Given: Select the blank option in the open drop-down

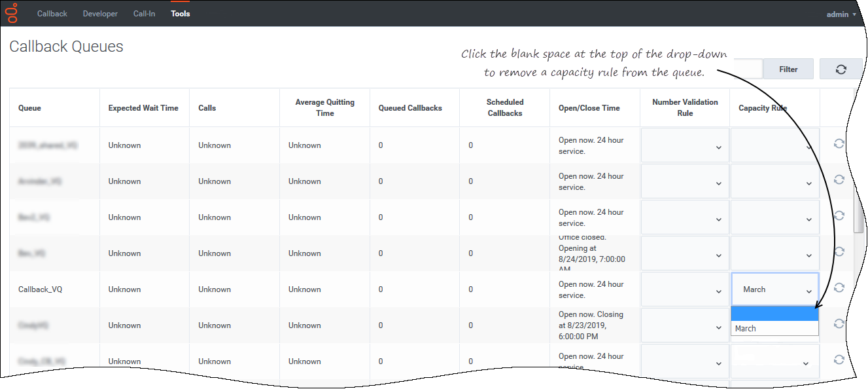Looking at the screenshot, I should (774, 314).
